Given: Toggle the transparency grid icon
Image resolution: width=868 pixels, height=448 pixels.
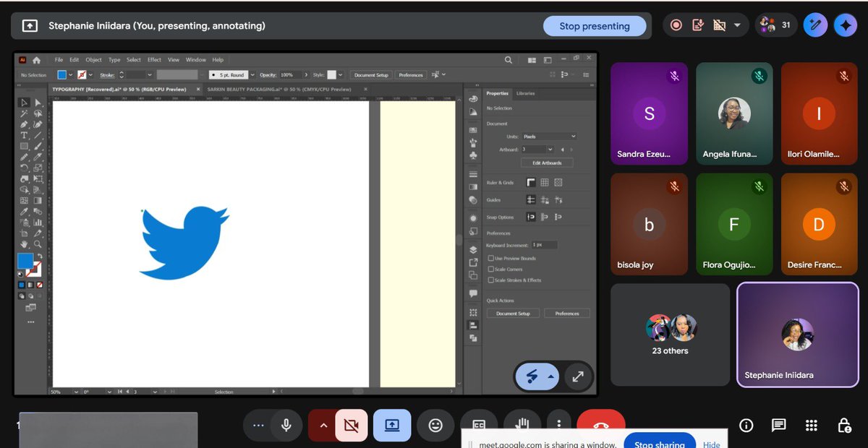Looking at the screenshot, I should (x=558, y=183).
